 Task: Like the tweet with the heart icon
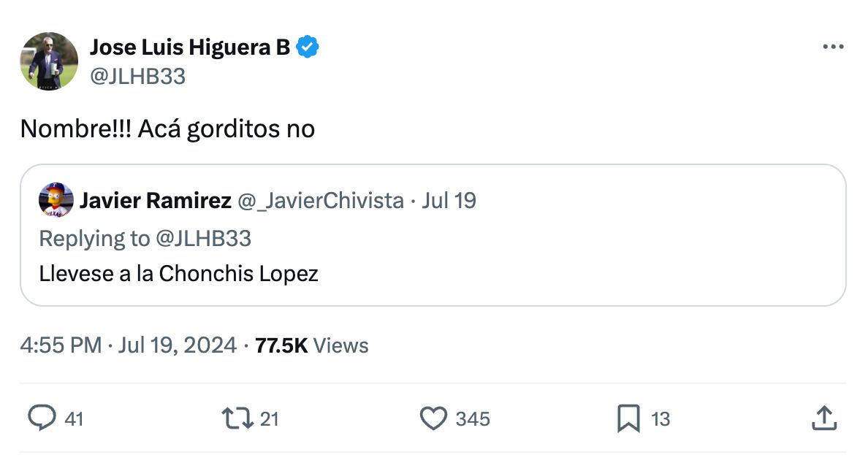click(x=433, y=418)
